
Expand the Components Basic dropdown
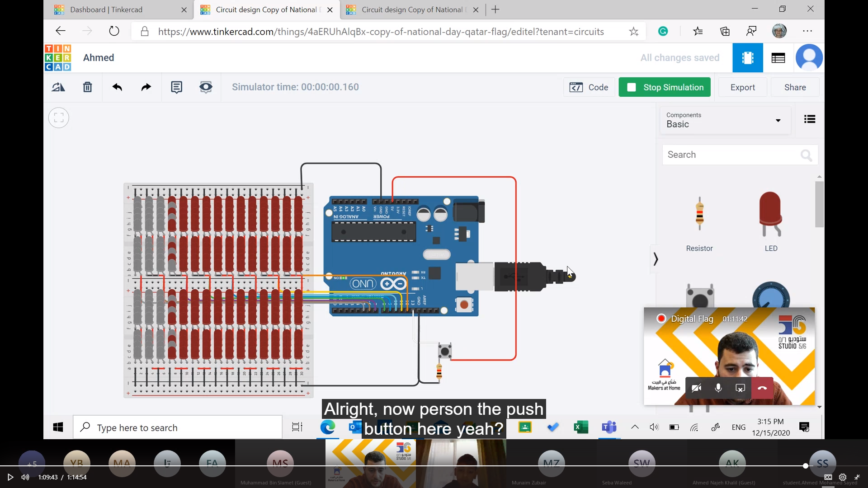(725, 120)
